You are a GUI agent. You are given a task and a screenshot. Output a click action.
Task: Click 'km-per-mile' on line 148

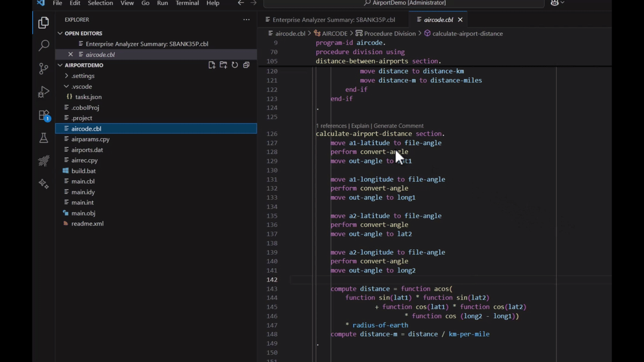[469, 334]
